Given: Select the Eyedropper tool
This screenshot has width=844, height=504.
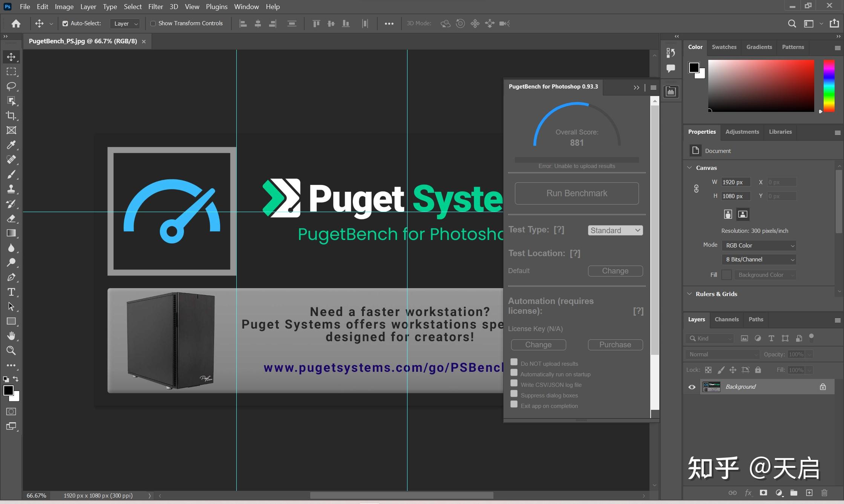Looking at the screenshot, I should tap(11, 145).
